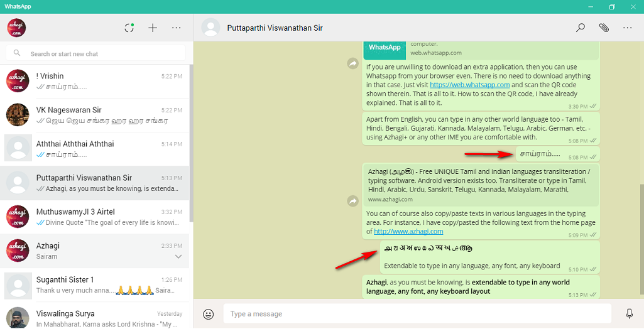The image size is (644, 329).
Task: Click the chat list scrollbar
Action: [191, 144]
